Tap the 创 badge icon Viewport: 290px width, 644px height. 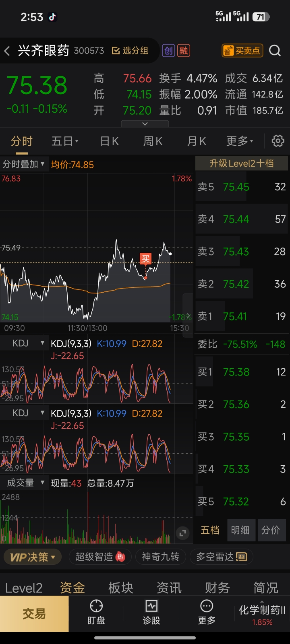coord(168,51)
